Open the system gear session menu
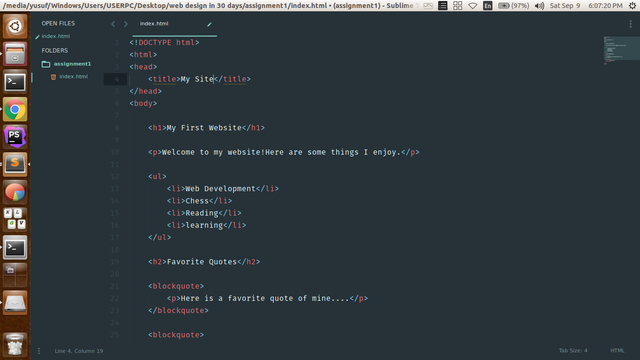The height and width of the screenshot is (360, 640). tap(632, 6)
